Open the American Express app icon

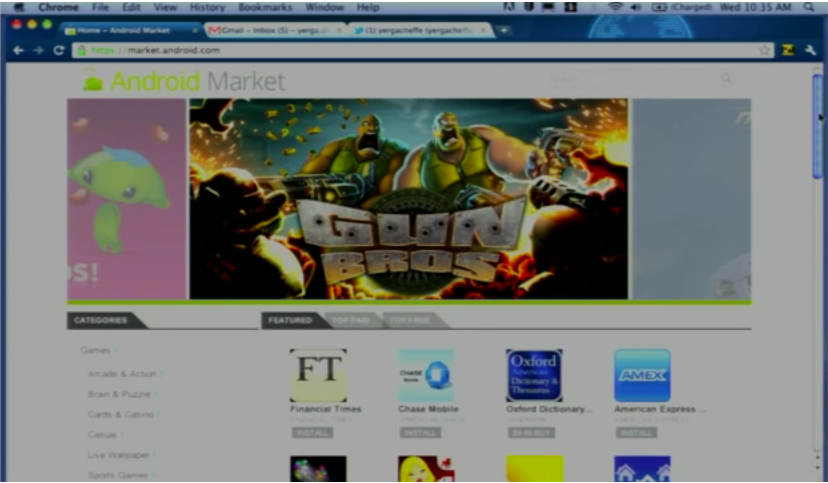(642, 375)
